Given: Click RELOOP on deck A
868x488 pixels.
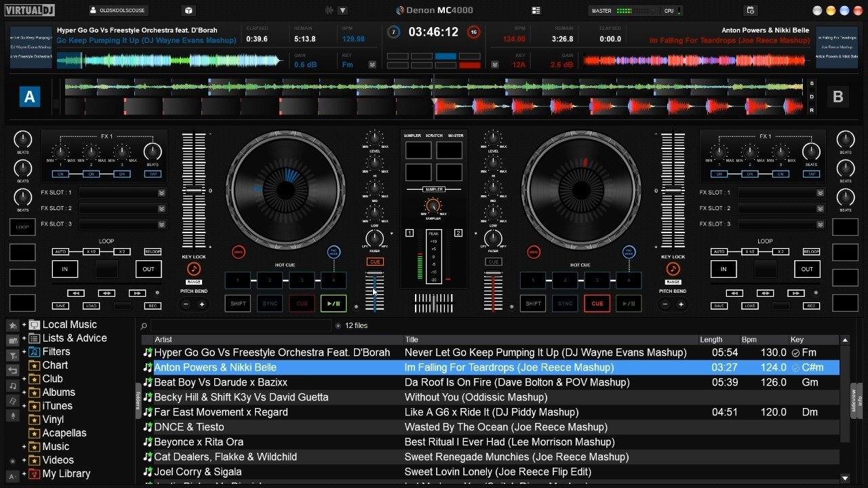Looking at the screenshot, I should coord(153,251).
